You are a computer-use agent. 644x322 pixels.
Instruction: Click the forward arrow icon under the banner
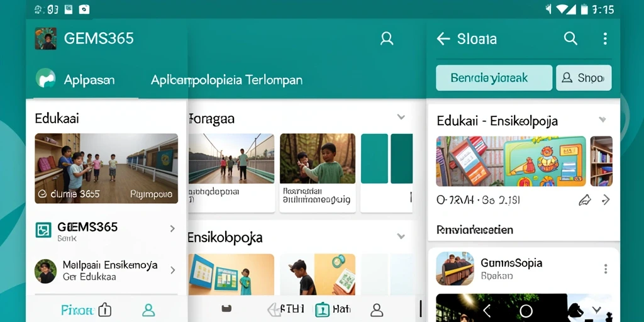pos(606,200)
